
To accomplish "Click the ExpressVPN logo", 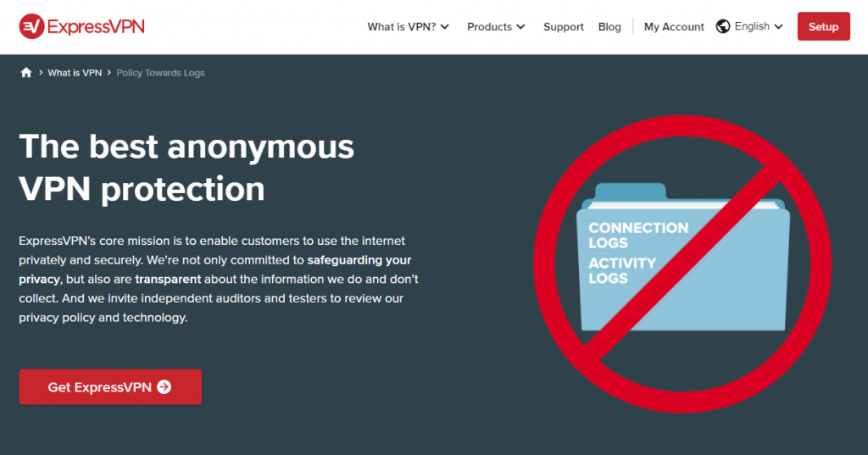I will [82, 26].
